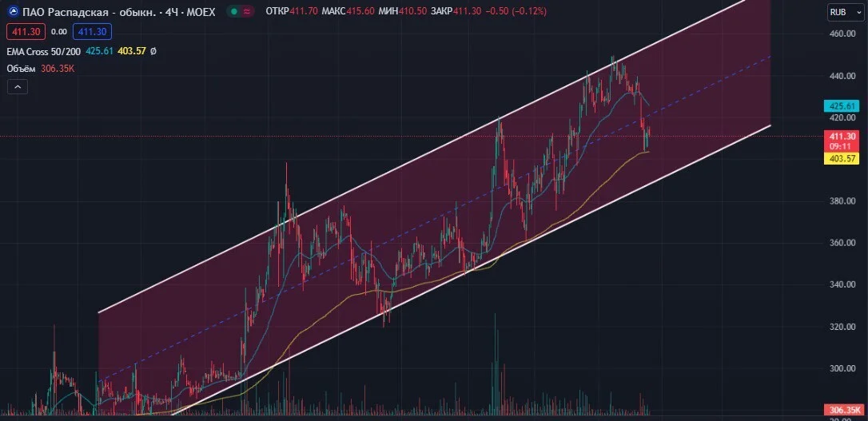Click the ∅ symbol in EMA Cross legend

(x=153, y=51)
